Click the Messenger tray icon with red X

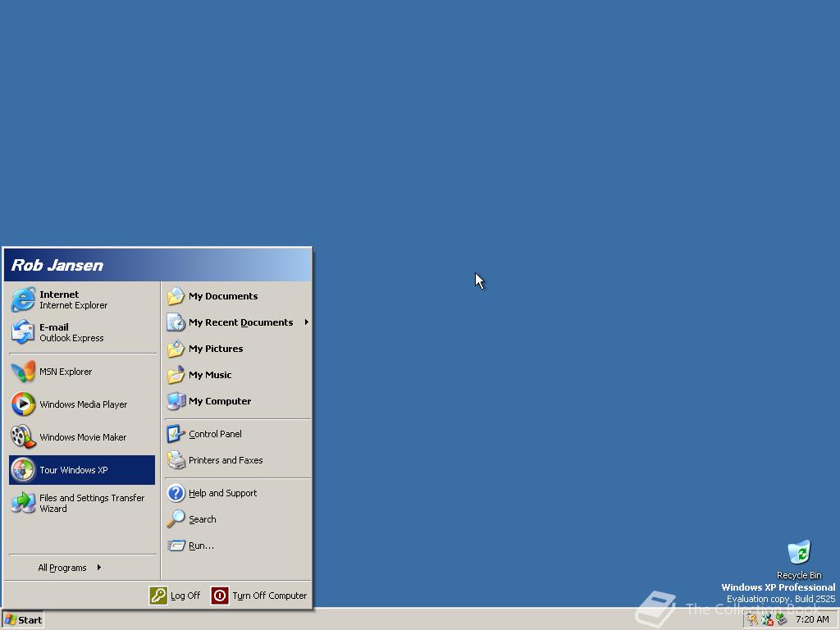(x=767, y=620)
